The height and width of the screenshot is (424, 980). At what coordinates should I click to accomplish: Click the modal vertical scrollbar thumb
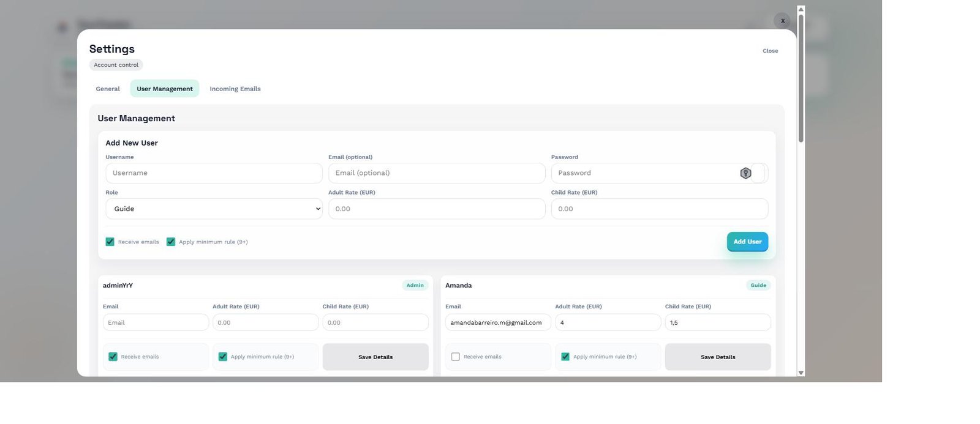click(x=801, y=78)
